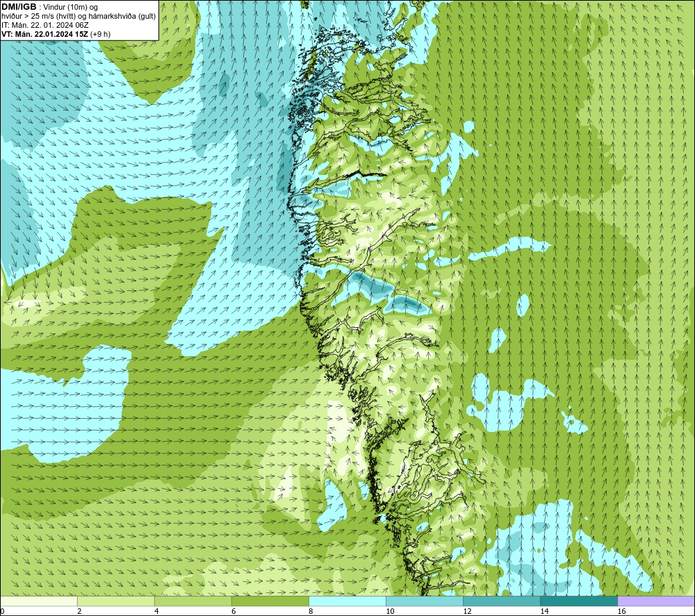Click the purple above-16 legend swatch
695x616 pixels.
[656, 601]
